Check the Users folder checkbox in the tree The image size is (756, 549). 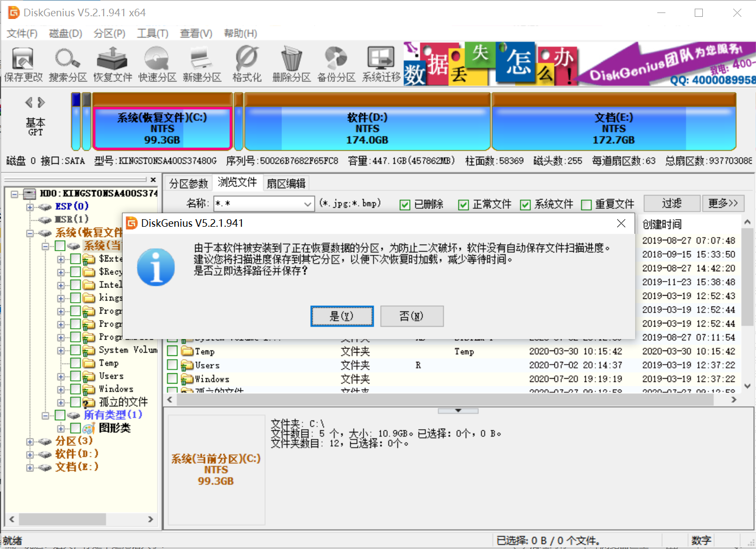pos(75,376)
